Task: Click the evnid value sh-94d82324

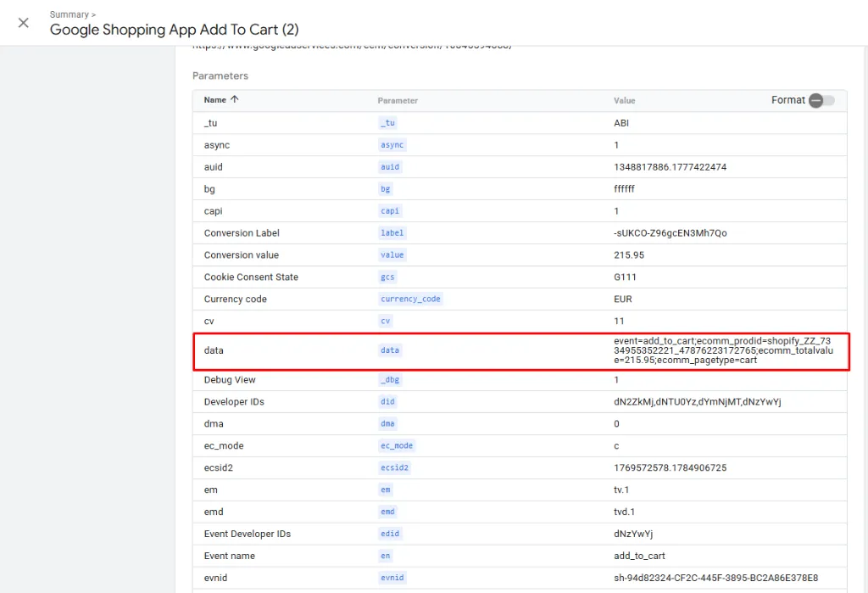Action: (x=715, y=578)
